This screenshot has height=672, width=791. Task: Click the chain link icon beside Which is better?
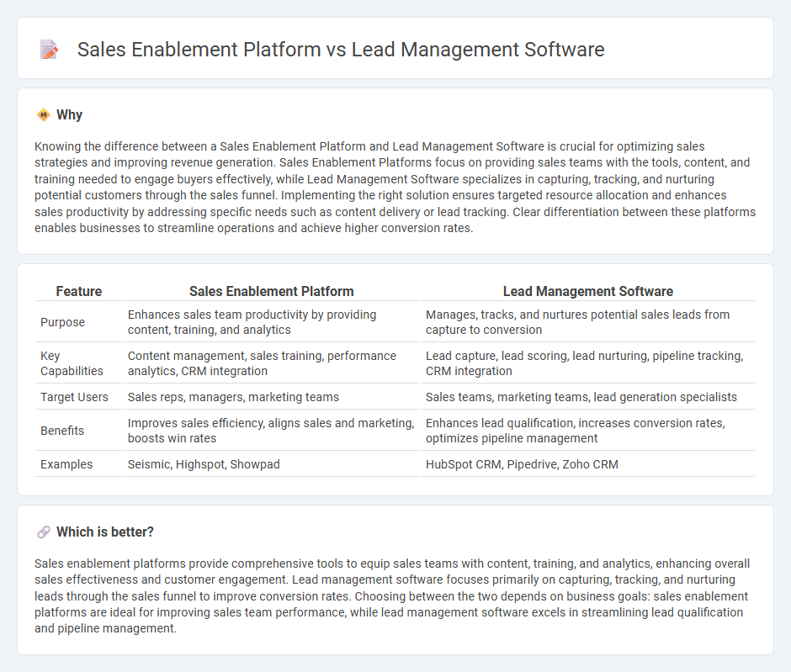[x=44, y=532]
